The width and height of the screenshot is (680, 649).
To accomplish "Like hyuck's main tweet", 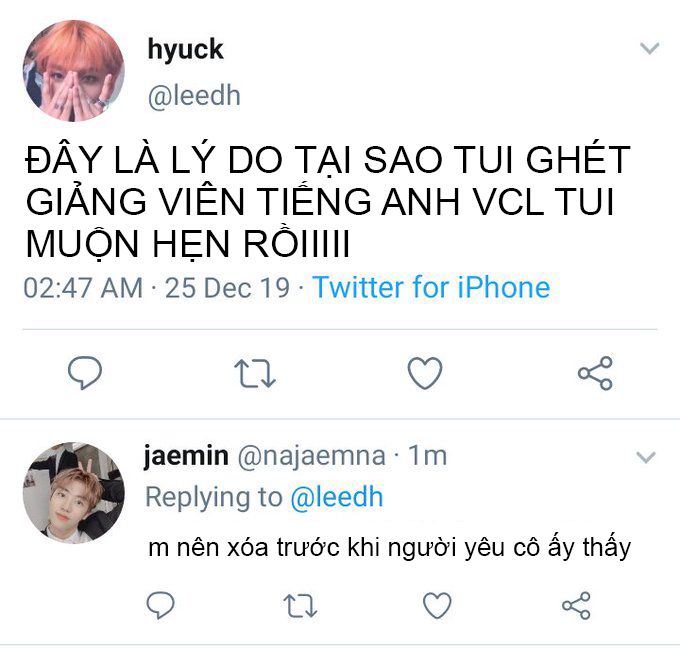I will coord(425,373).
